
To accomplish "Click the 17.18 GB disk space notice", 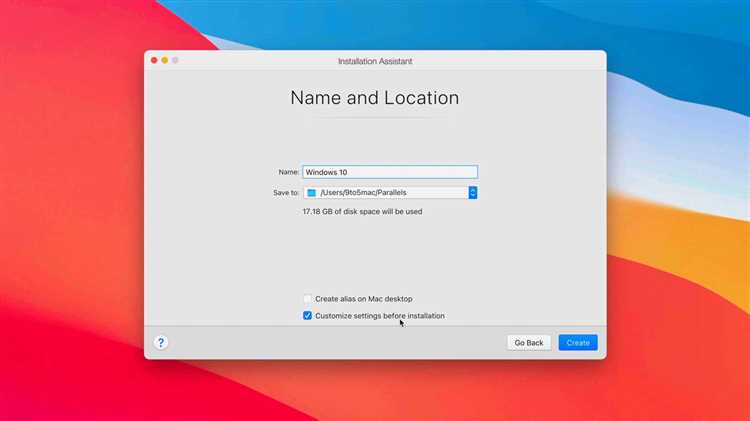I will pyautogui.click(x=362, y=211).
